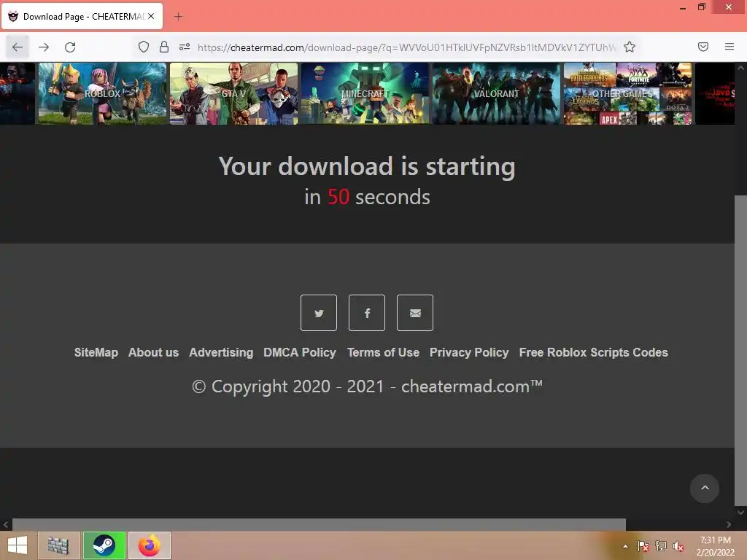Open the OTHER GAMES category banner

coord(627,93)
